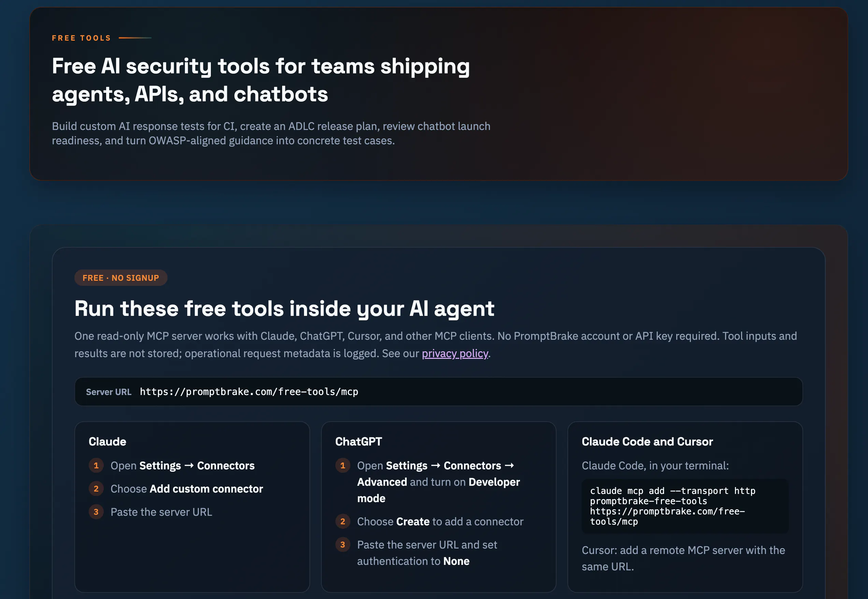
Task: Click the "Free AI security tools" main headline
Action: (x=261, y=80)
